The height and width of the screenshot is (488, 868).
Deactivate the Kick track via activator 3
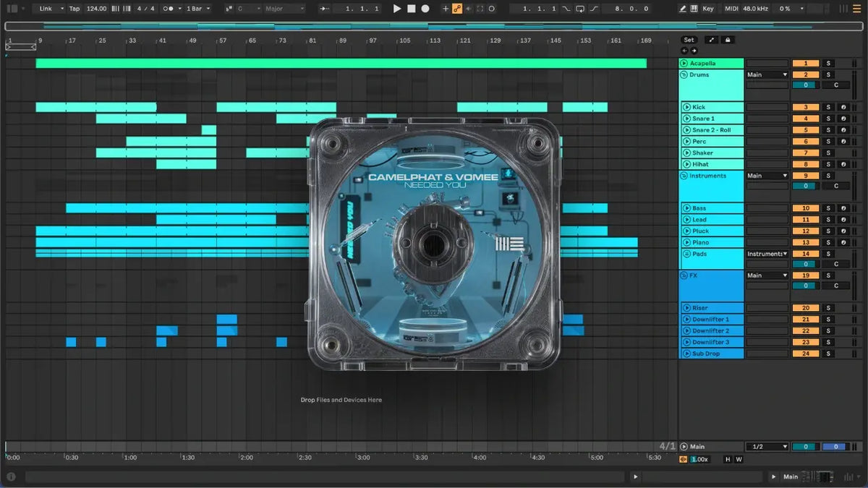pyautogui.click(x=806, y=107)
